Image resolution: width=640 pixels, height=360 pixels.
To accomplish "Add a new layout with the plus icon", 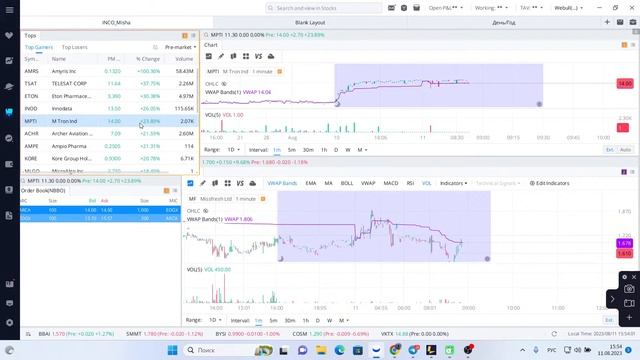I will 607,22.
